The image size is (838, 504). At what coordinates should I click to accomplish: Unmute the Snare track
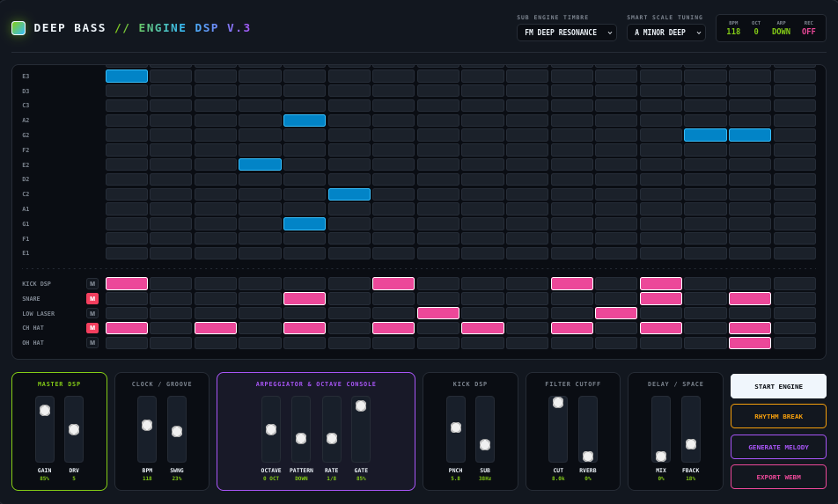click(92, 298)
